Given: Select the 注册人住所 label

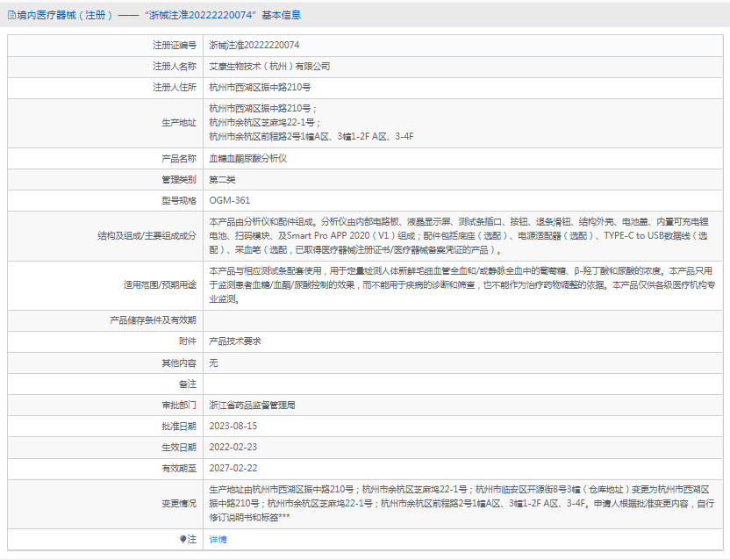Looking at the screenshot, I should point(175,87).
